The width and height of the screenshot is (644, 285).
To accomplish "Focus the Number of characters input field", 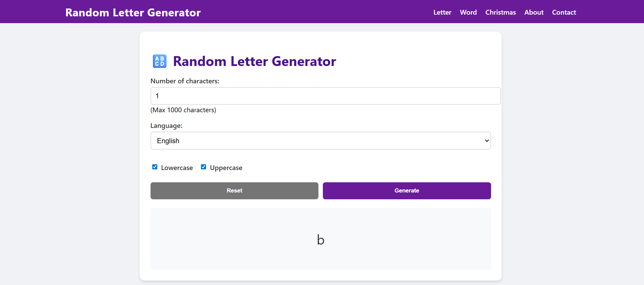I will (325, 96).
